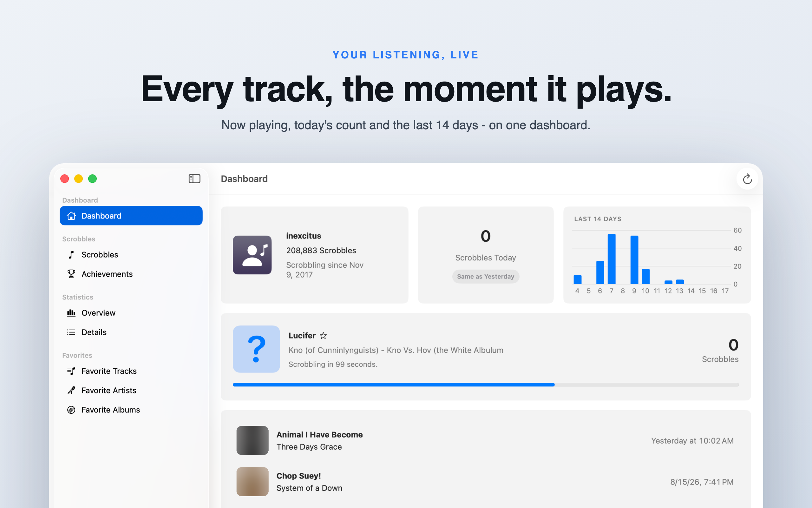
Task: Click the Details list icon
Action: click(71, 332)
